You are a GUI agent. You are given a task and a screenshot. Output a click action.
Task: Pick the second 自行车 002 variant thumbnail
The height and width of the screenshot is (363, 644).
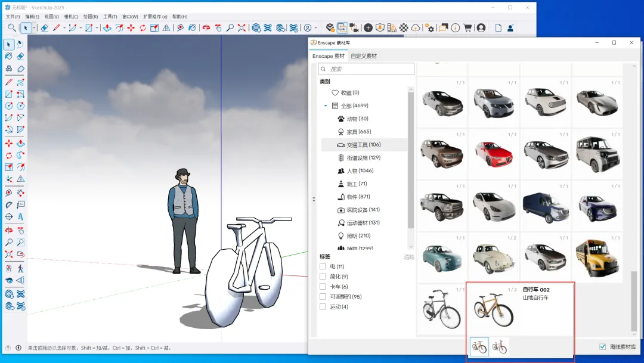click(499, 346)
